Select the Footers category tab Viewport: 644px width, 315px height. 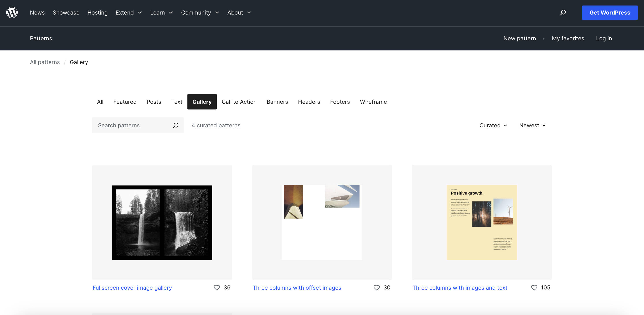pyautogui.click(x=340, y=102)
